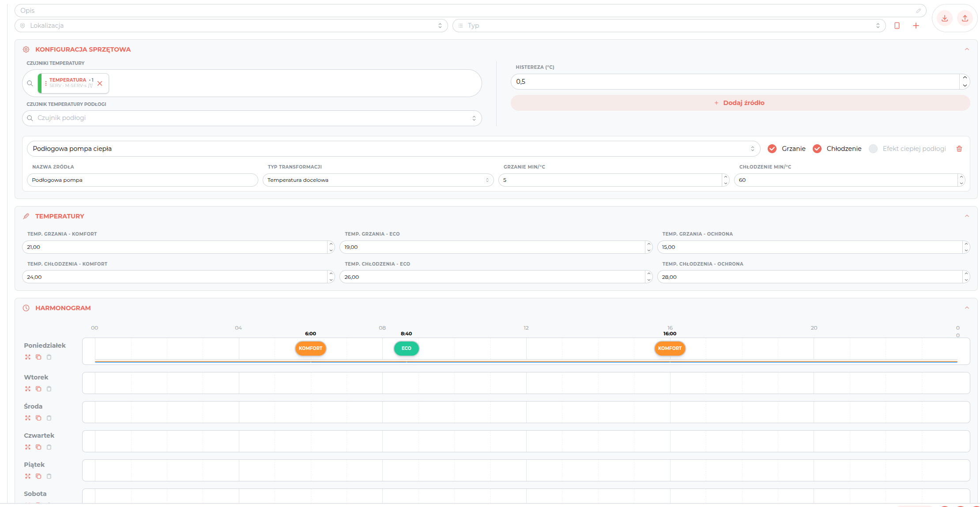Click the copy icon under Czwartek
Image resolution: width=980 pixels, height=507 pixels.
38,447
